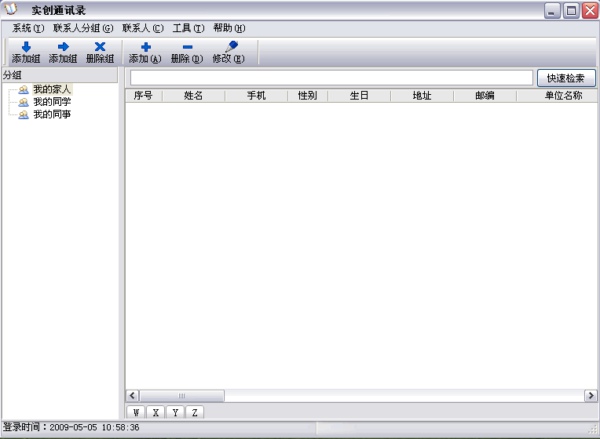Sort by the 姓名 column header

tap(193, 96)
